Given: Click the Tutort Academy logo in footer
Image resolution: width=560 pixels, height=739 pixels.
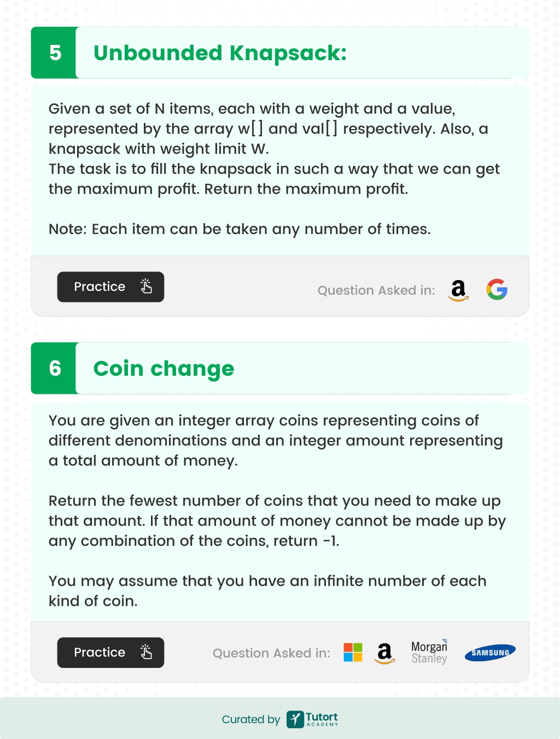Looking at the screenshot, I should pos(312,719).
